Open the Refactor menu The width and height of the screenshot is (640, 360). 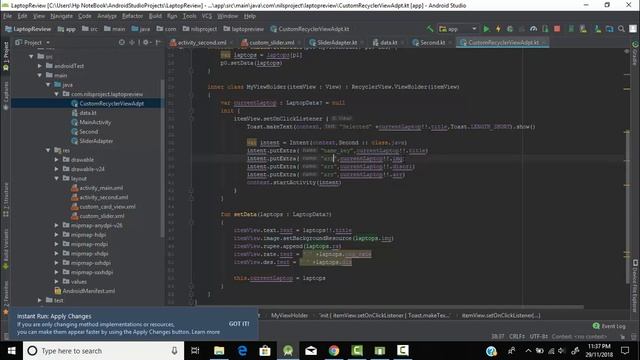tap(133, 16)
